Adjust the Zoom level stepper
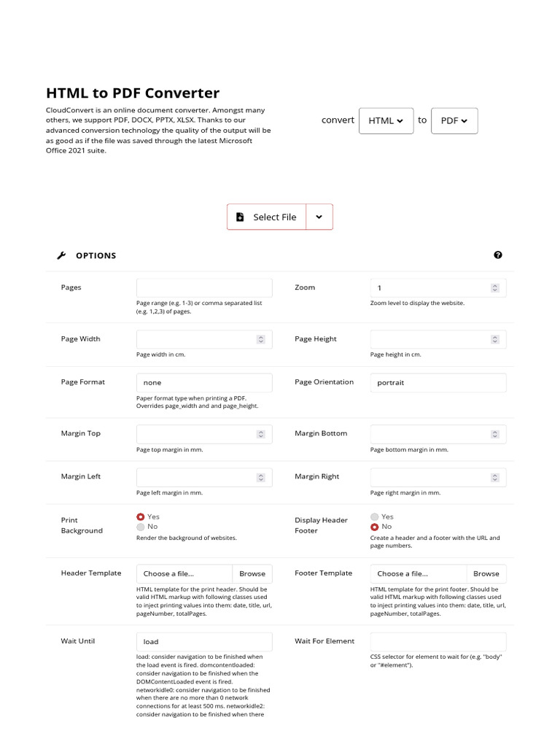The width and height of the screenshot is (560, 747). coord(495,288)
